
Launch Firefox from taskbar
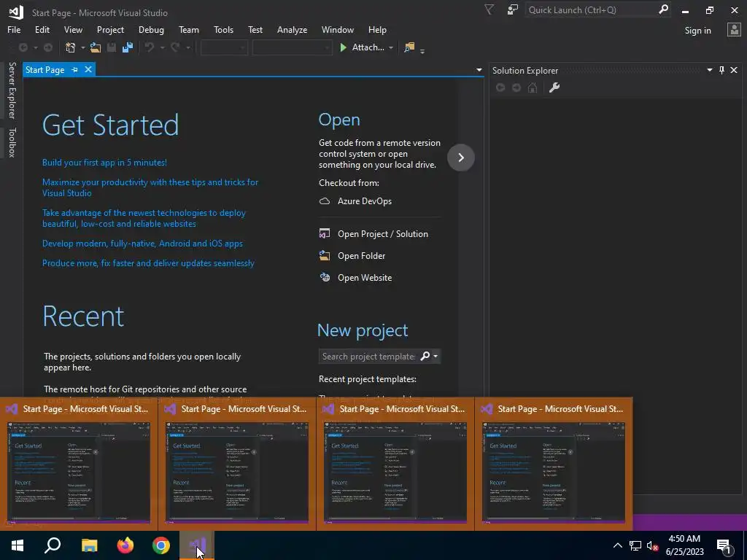(x=125, y=545)
